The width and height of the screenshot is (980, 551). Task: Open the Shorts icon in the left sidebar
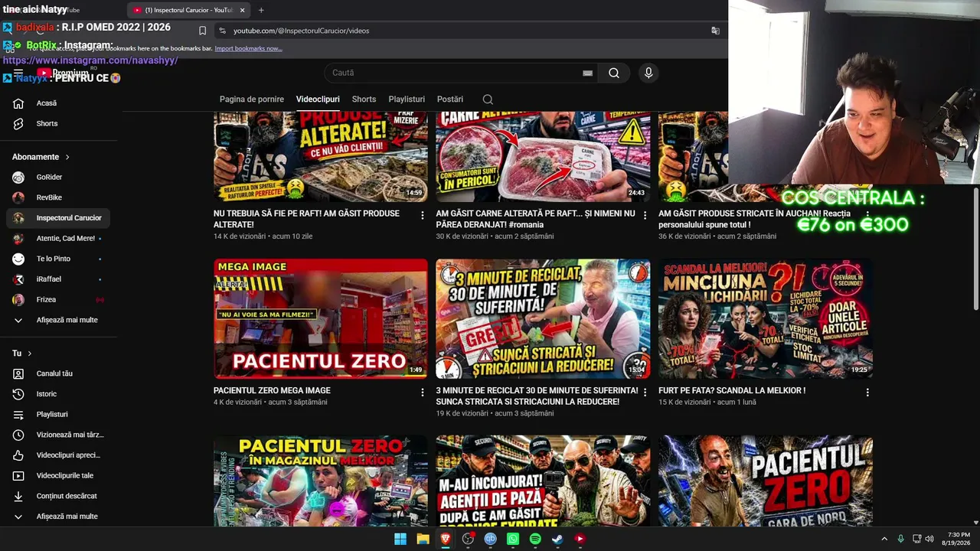tap(18, 123)
